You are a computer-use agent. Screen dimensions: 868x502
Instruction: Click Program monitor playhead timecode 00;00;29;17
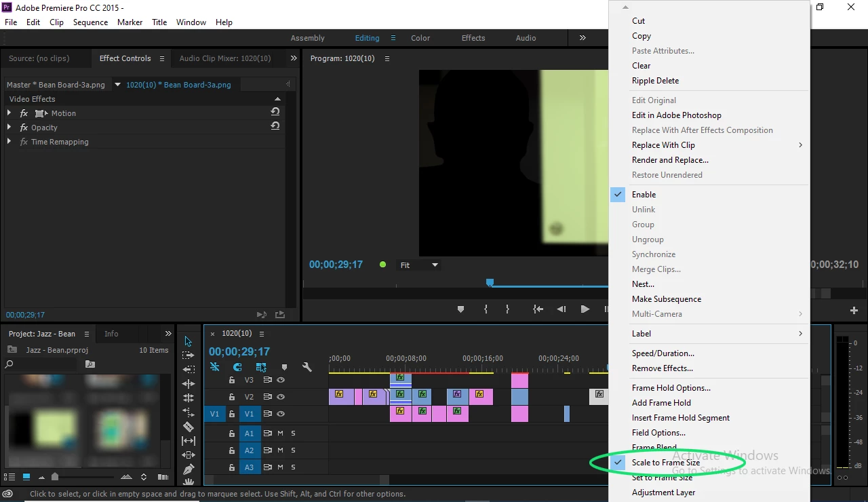[336, 265]
